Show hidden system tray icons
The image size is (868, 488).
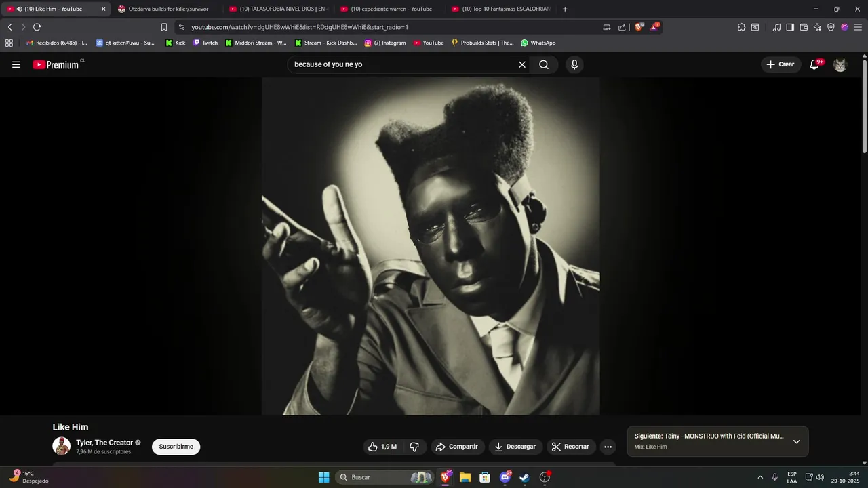(x=760, y=477)
